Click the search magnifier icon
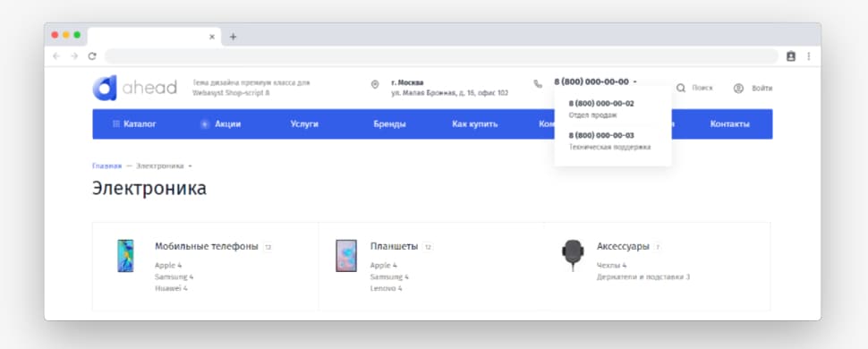Screen dimensions: 868x349 (681, 88)
